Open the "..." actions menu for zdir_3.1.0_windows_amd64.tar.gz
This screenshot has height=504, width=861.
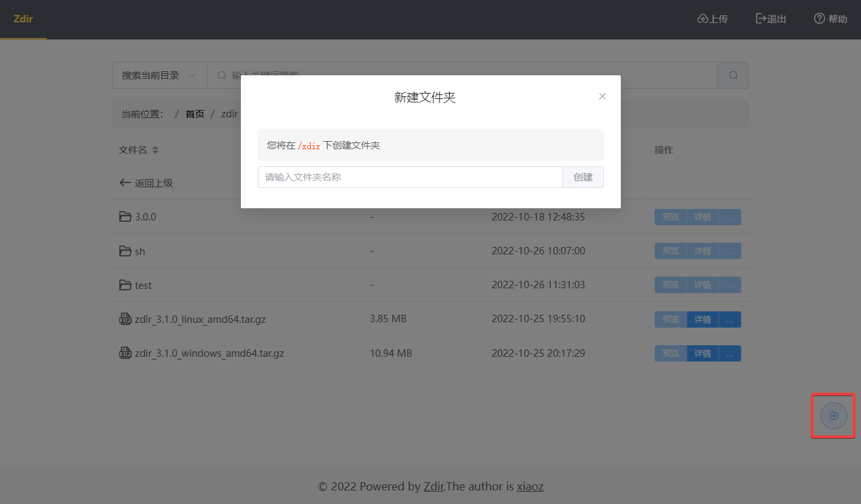point(729,353)
